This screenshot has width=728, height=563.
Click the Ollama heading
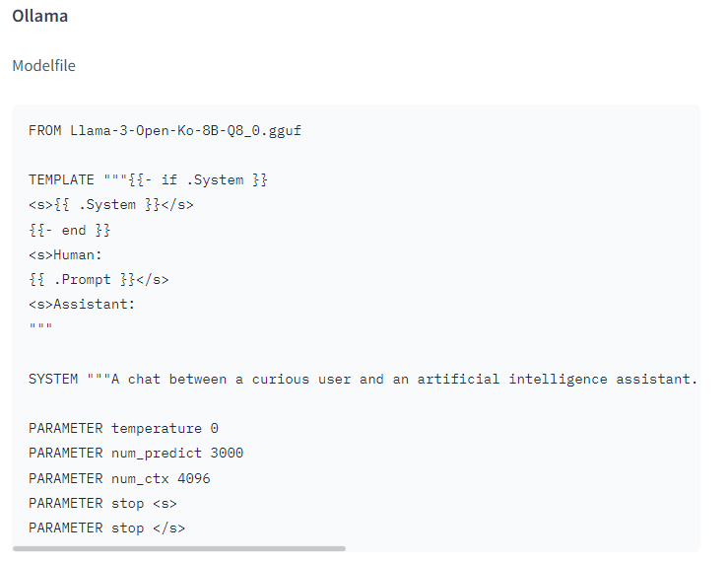point(40,16)
